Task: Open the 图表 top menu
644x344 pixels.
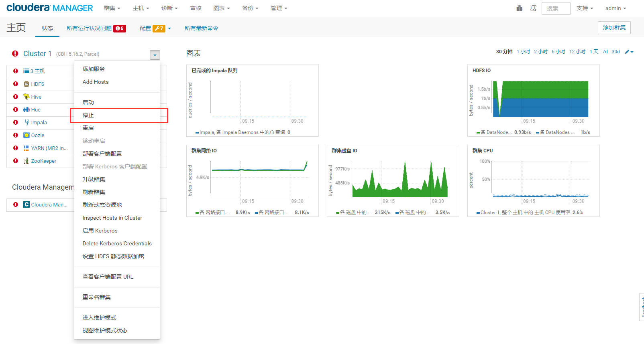Action: (x=222, y=8)
